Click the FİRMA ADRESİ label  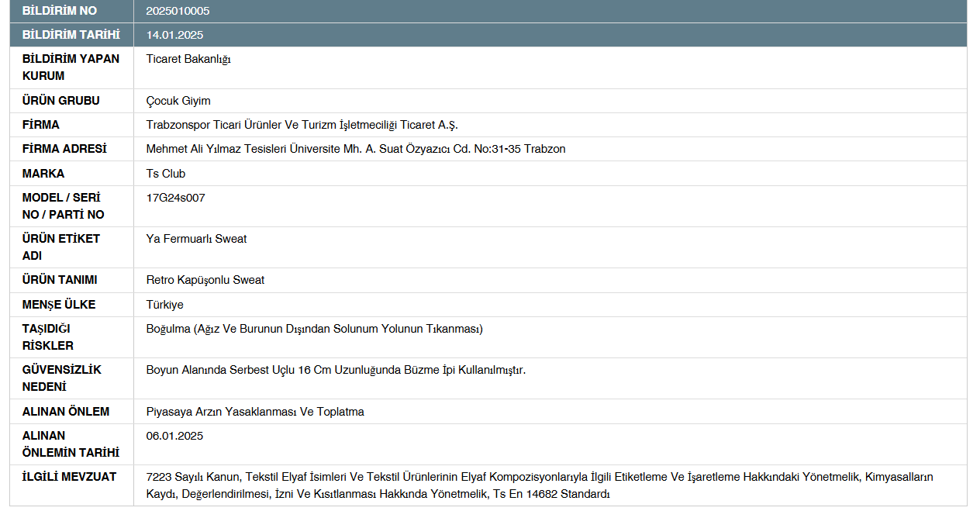tap(64, 149)
